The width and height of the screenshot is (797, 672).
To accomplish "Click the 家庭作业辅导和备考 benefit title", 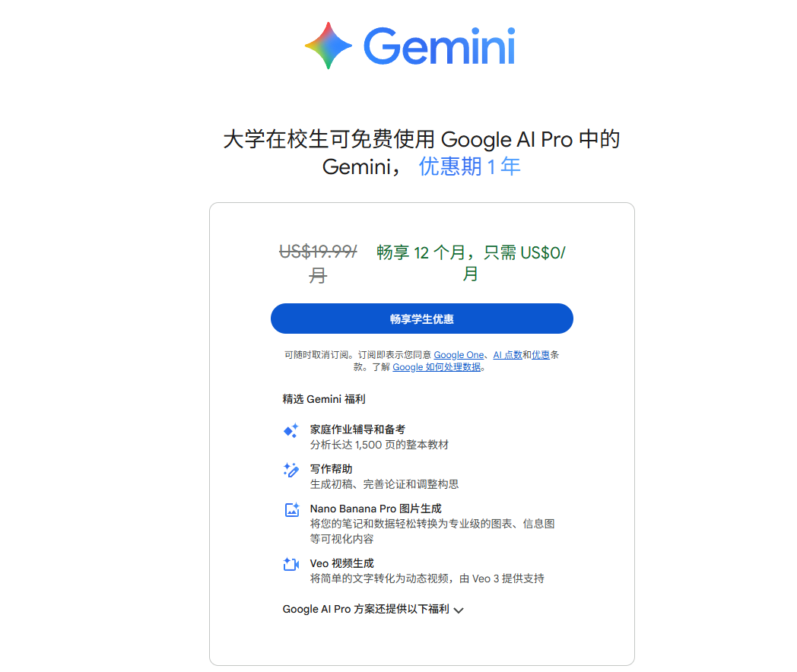I will point(358,430).
